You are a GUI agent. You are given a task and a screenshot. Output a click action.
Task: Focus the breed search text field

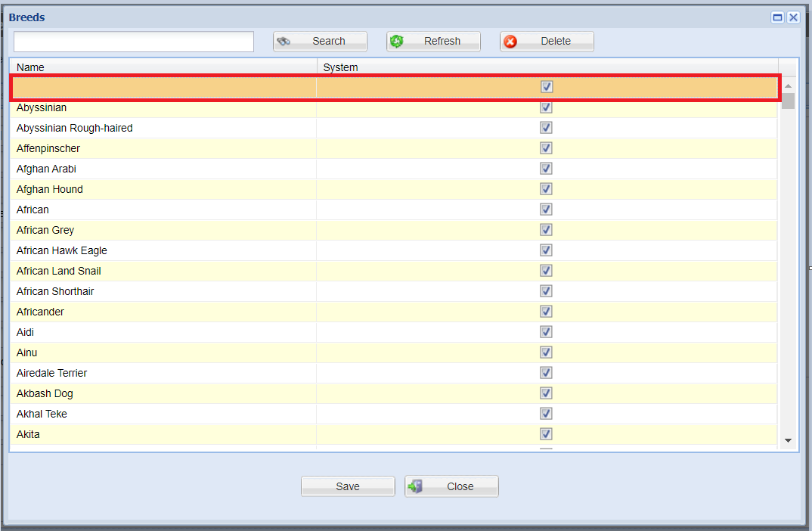point(134,42)
